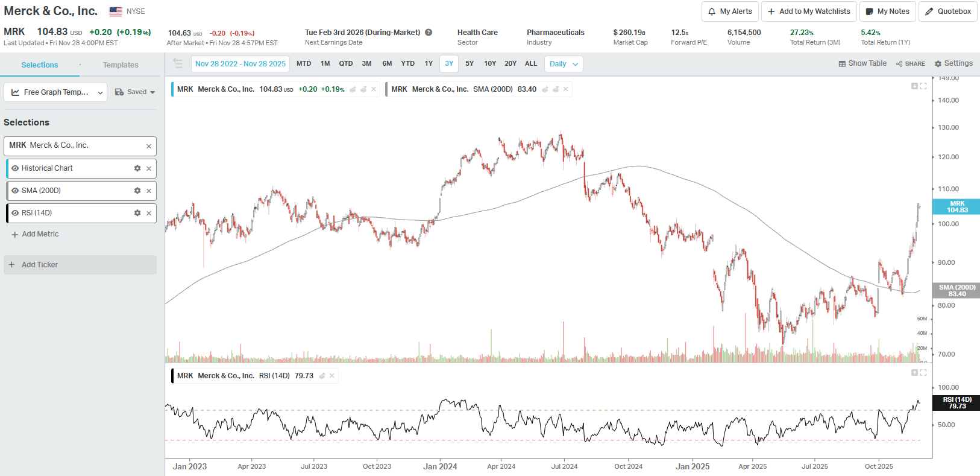The height and width of the screenshot is (476, 980).
Task: Click Show Table
Action: pos(862,63)
